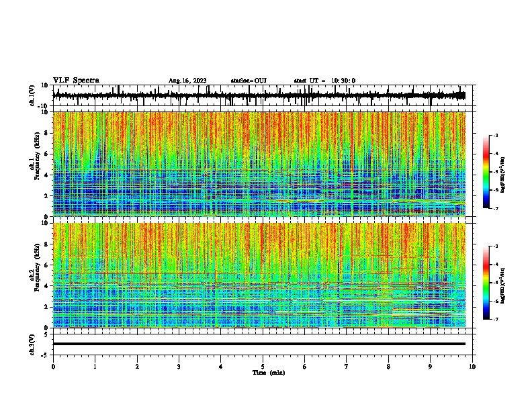
Task: Click the ch.1 "Frequency (kHz)" axis label
Action: (x=37, y=156)
